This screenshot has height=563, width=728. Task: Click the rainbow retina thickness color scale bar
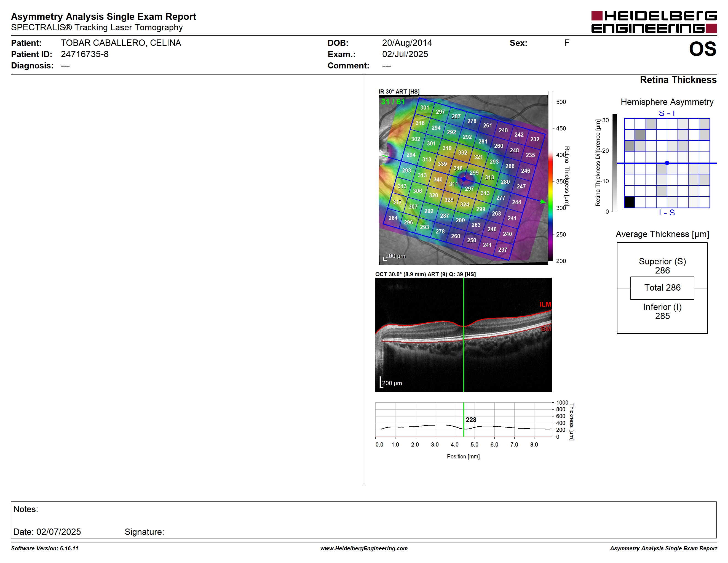(x=550, y=176)
